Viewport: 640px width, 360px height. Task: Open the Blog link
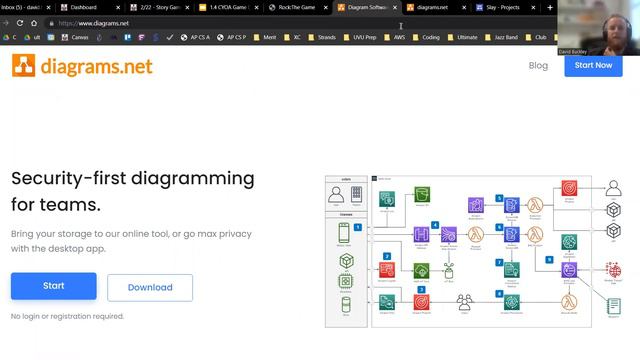[x=538, y=65]
